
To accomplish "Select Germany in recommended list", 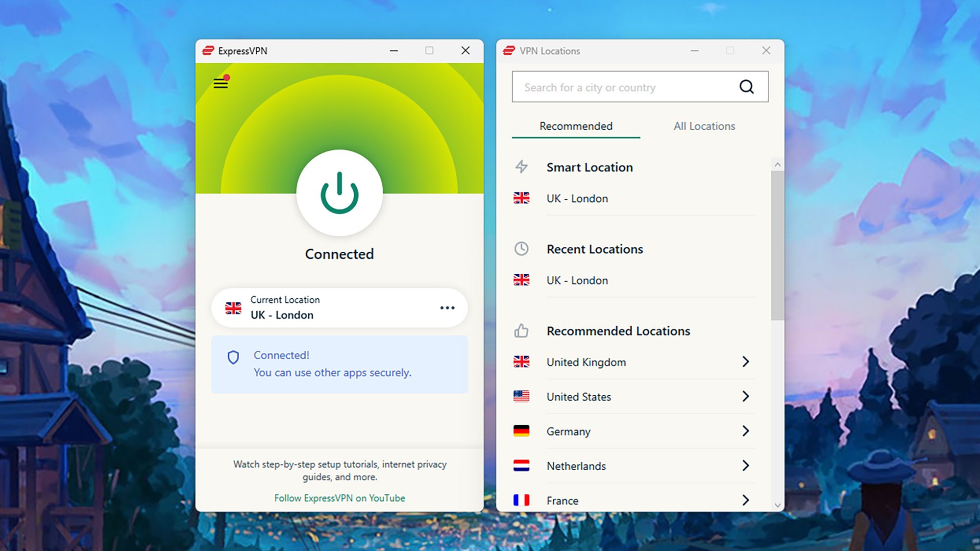I will (634, 431).
